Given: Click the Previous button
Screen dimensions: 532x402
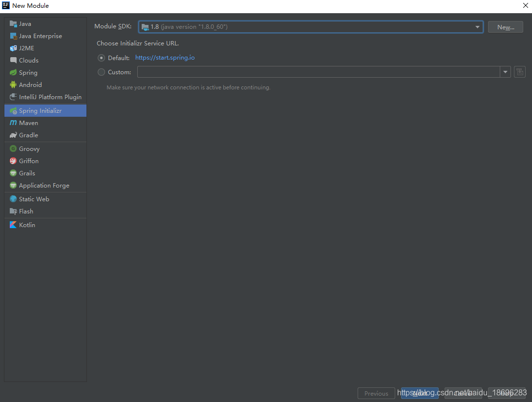Looking at the screenshot, I should pos(376,394).
